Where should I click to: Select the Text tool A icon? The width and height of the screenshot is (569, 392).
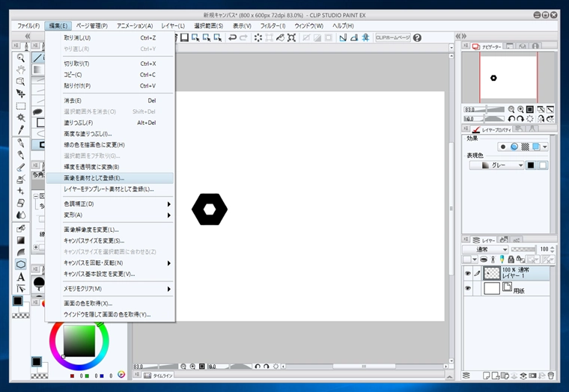[21, 277]
